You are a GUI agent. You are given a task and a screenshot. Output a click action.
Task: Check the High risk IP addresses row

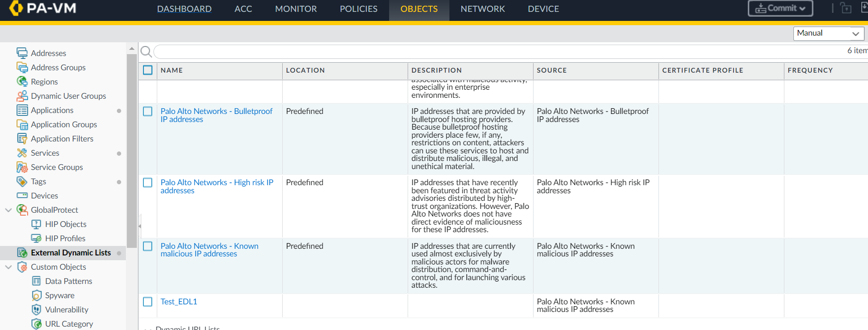click(148, 183)
